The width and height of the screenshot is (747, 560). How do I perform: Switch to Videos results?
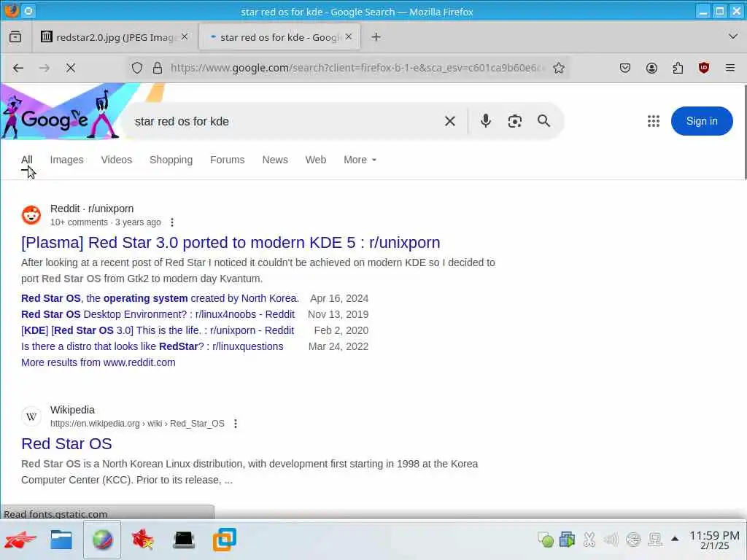coord(116,160)
